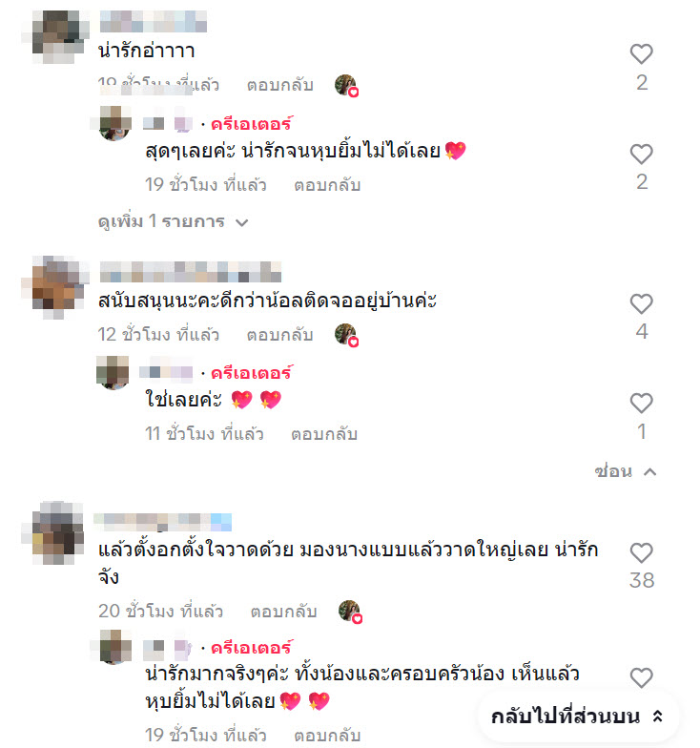
Task: Like the comment with 38 likes
Action: 641,553
